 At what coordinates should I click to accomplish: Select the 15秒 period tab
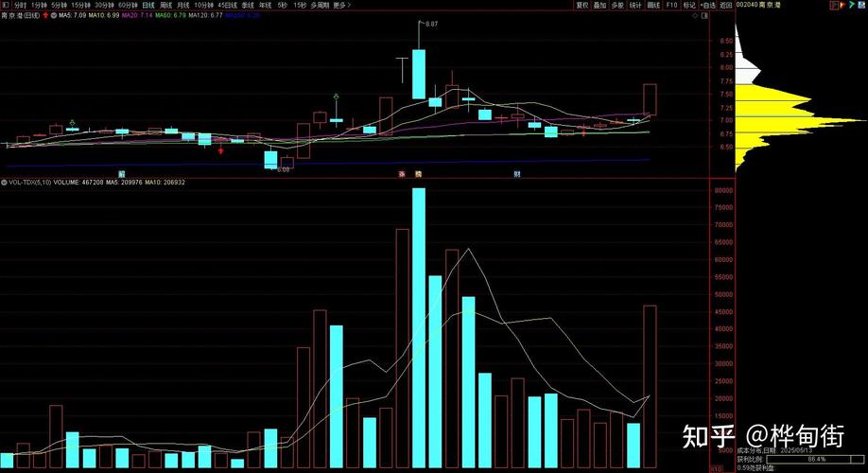(x=300, y=5)
